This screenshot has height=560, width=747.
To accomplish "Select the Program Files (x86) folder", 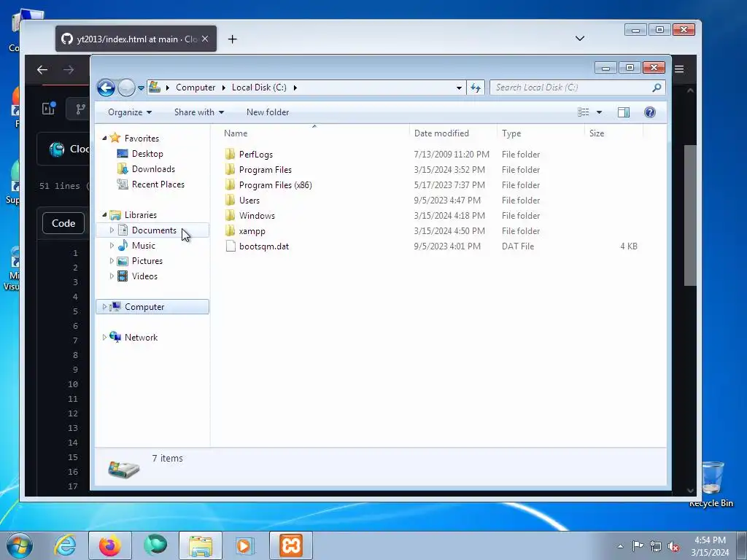I will click(275, 184).
